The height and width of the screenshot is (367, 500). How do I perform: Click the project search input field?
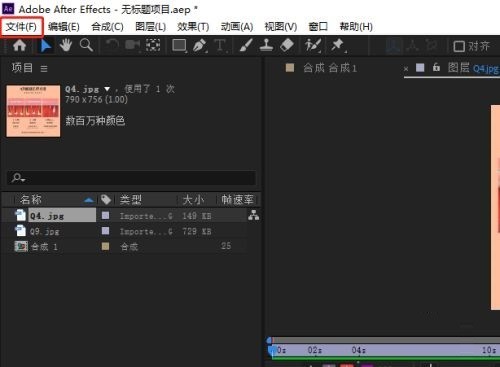pos(132,178)
